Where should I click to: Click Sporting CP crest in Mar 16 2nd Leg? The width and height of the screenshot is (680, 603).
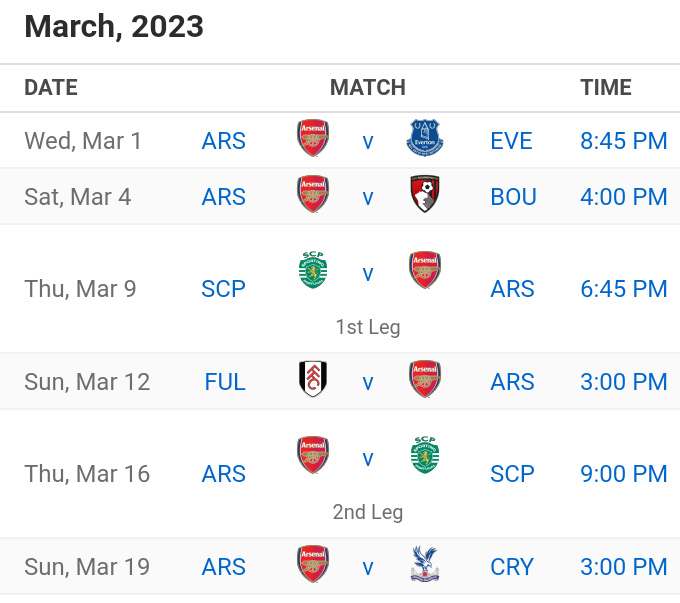pyautogui.click(x=425, y=455)
